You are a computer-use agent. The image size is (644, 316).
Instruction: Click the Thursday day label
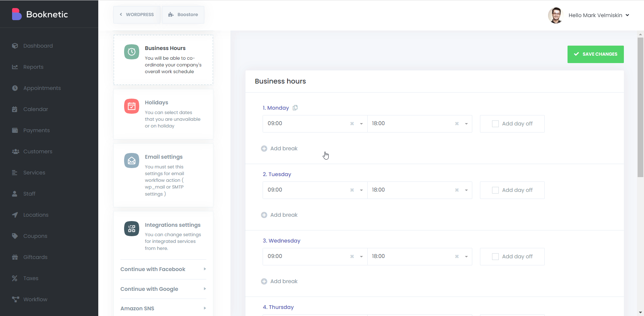278,307
